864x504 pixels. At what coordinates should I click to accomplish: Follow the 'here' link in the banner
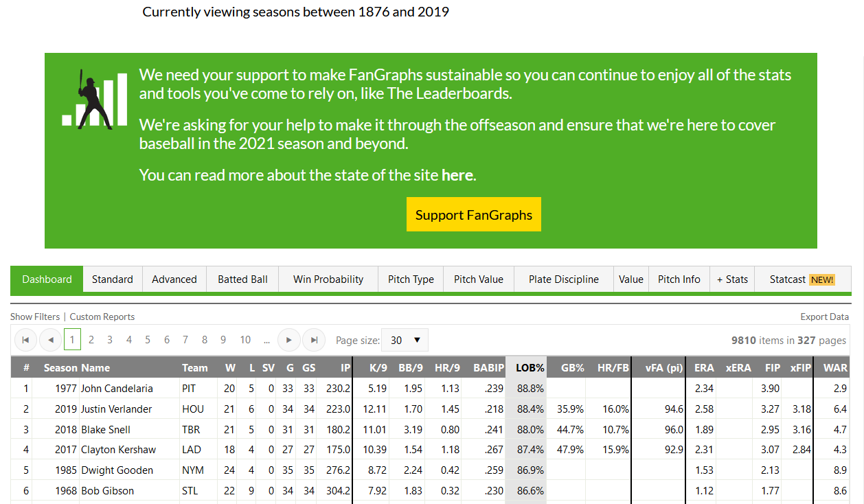[x=457, y=175]
